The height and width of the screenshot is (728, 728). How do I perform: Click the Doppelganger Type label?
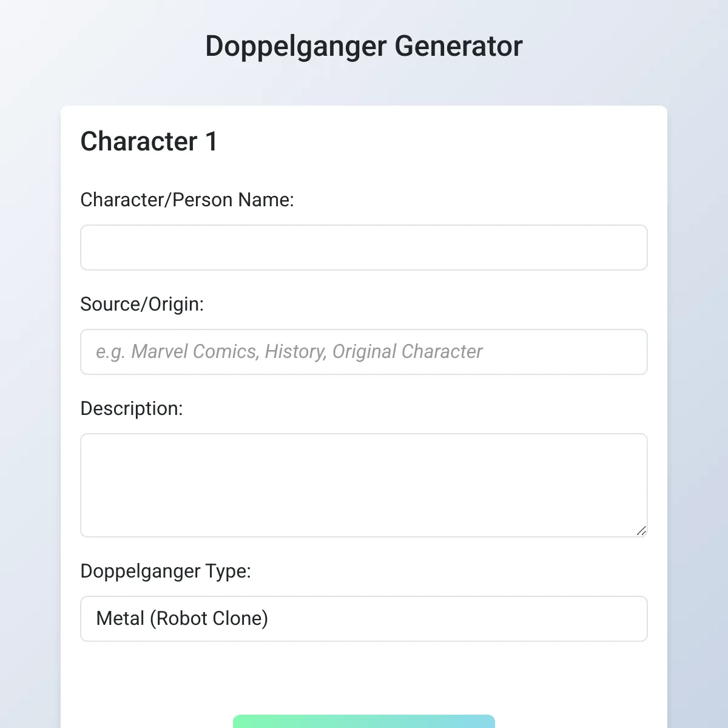[x=166, y=571]
